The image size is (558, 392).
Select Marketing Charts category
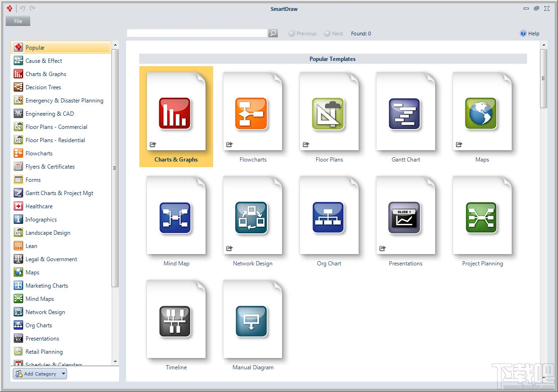pos(61,285)
